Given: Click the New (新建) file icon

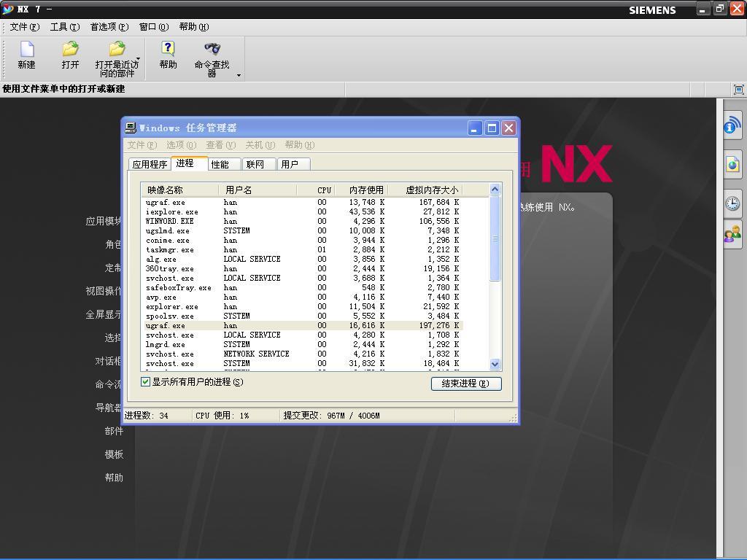Looking at the screenshot, I should [x=27, y=49].
